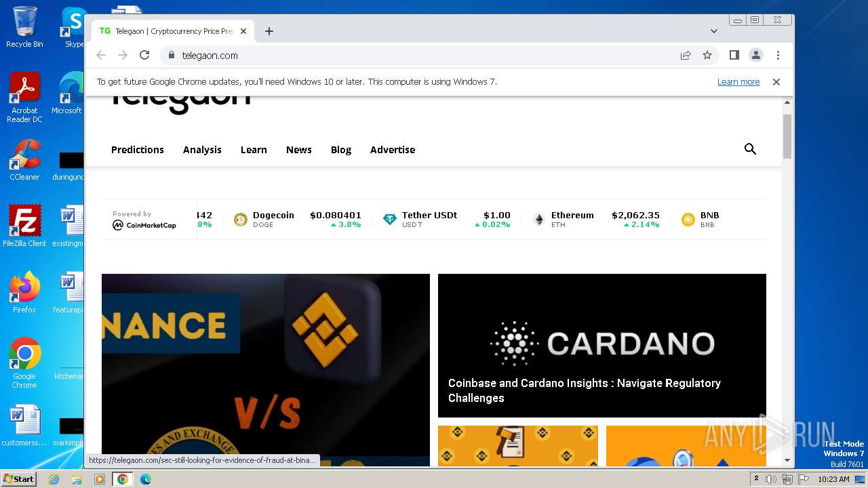Click the BNB coin icon in ticker
The width and height of the screenshot is (868, 488).
tap(688, 220)
